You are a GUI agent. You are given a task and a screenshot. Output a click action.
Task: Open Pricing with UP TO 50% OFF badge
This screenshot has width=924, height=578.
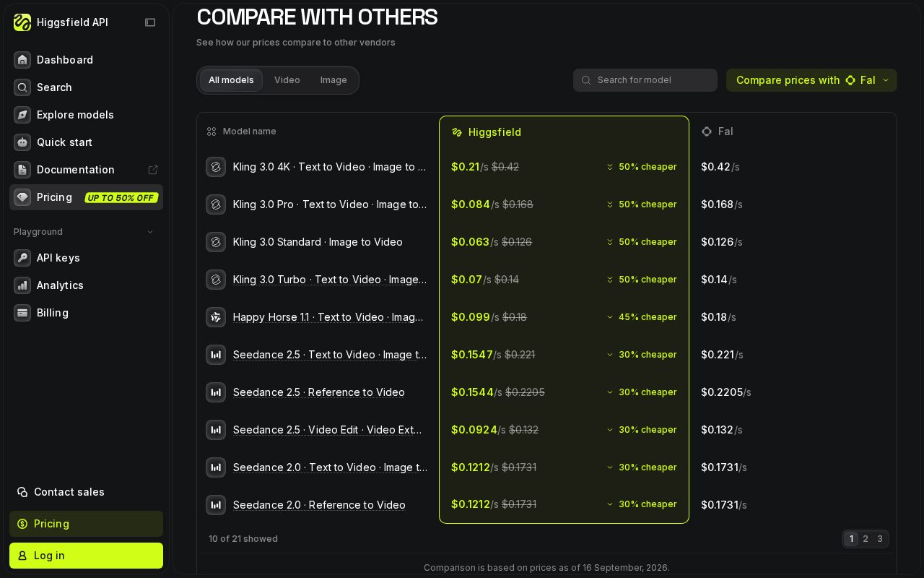coord(86,197)
